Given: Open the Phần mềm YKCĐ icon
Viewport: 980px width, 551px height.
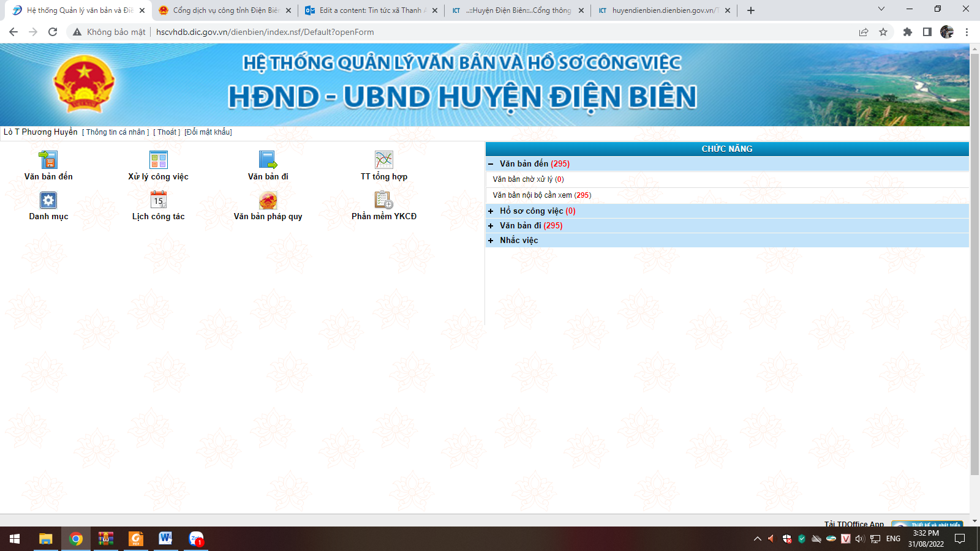Looking at the screenshot, I should (x=384, y=200).
